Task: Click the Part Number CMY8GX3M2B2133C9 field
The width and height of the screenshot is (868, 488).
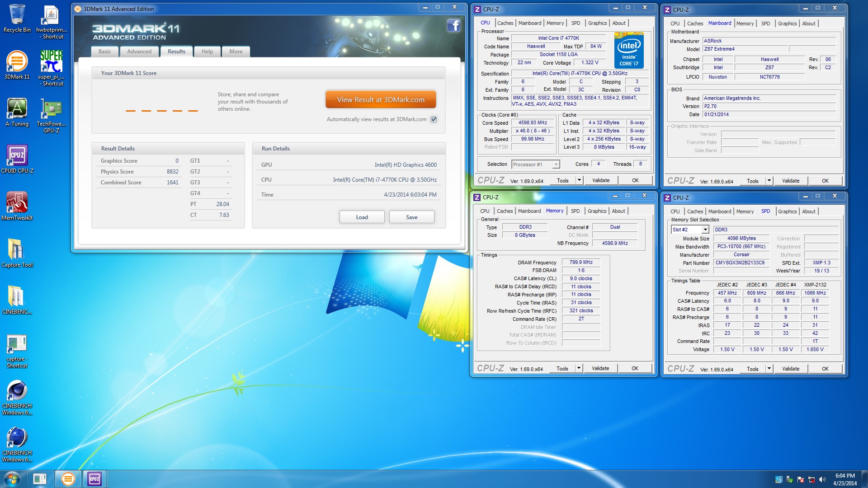Action: point(741,263)
